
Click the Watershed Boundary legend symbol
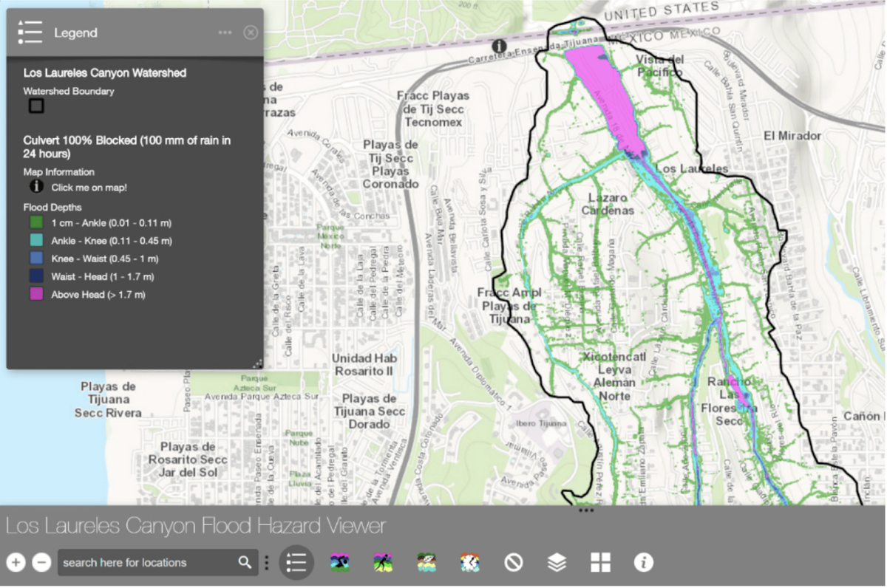[36, 106]
